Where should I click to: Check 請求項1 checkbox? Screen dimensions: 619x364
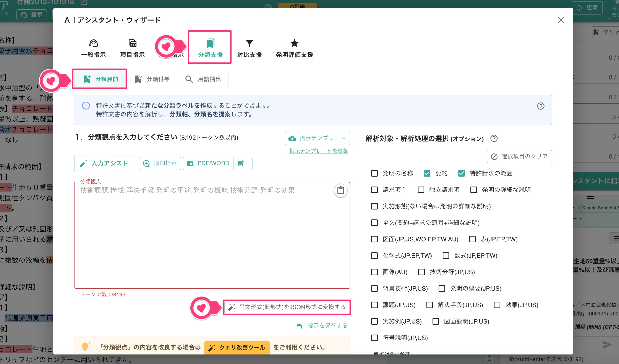[x=374, y=190]
